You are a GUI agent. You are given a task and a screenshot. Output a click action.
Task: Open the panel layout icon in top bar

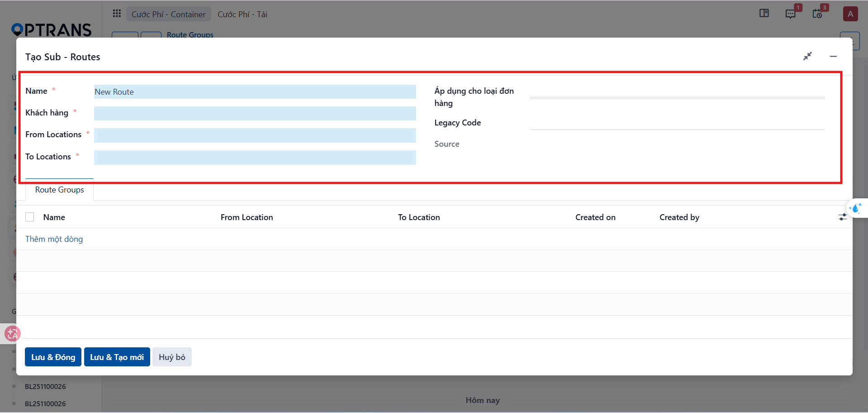click(764, 13)
